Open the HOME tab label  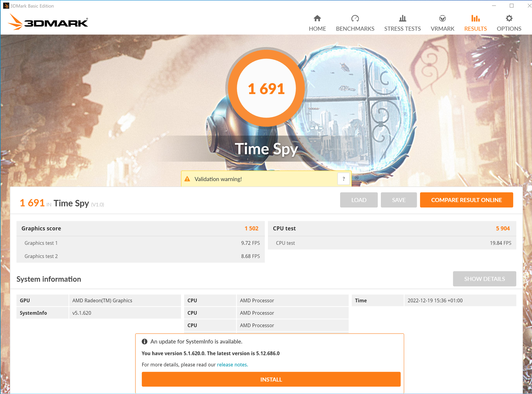click(317, 29)
